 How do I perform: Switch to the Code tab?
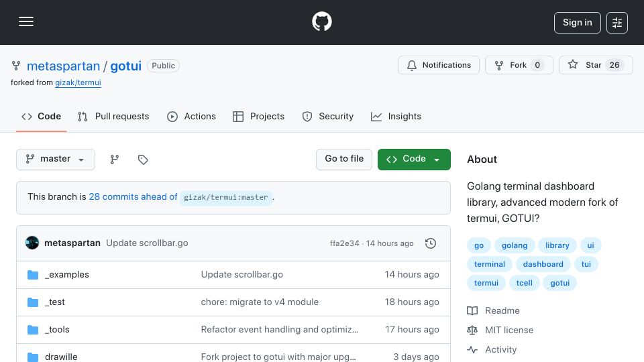(x=41, y=117)
